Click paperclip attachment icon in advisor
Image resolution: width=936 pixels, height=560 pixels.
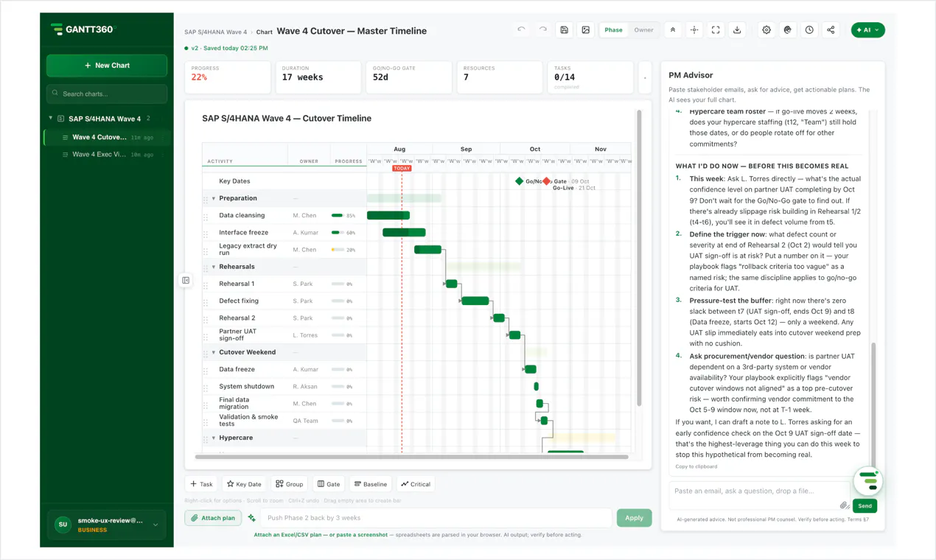[844, 505]
